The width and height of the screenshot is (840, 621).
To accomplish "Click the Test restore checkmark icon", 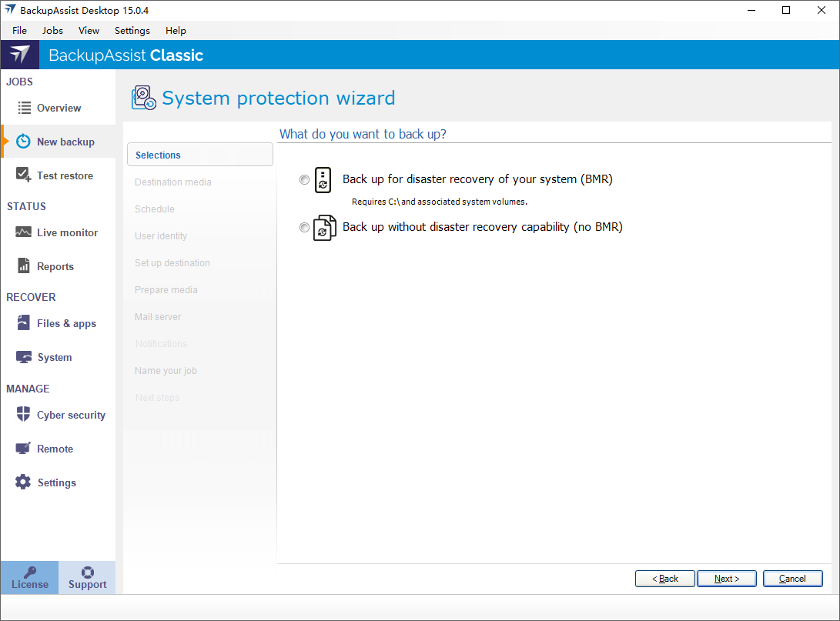I will pyautogui.click(x=24, y=175).
